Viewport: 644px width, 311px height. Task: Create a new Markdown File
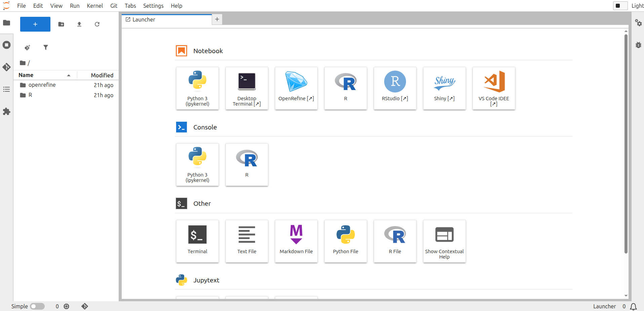(296, 241)
